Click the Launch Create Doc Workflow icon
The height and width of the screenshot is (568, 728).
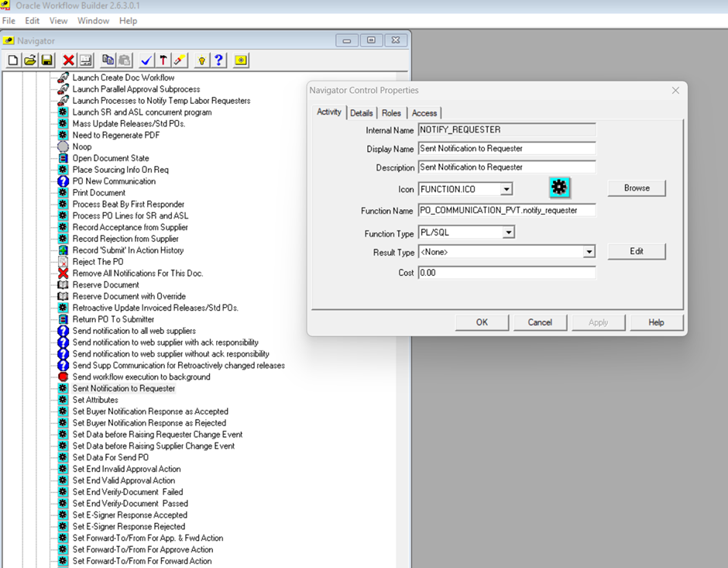[63, 77]
